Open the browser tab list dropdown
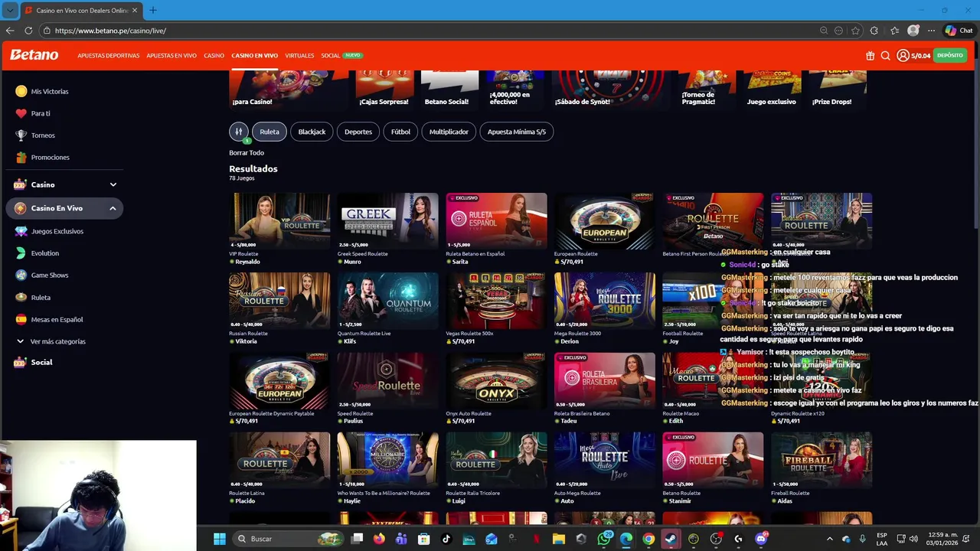Screen dimensions: 980x551 pos(10,10)
